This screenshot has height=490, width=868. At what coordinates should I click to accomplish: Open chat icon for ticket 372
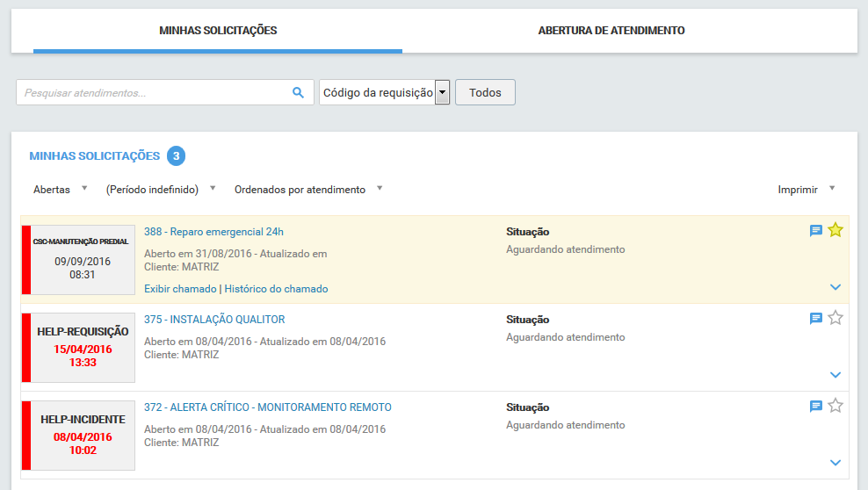[x=816, y=407]
